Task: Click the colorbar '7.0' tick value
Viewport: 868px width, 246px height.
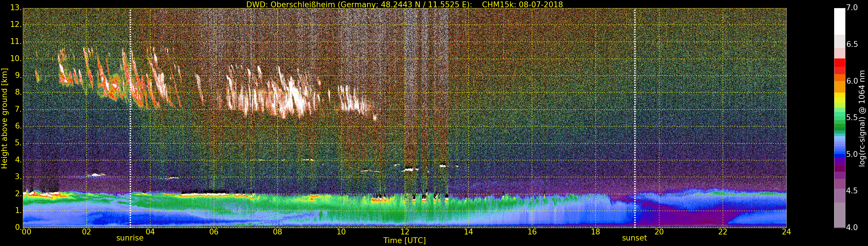Action: 852,8
